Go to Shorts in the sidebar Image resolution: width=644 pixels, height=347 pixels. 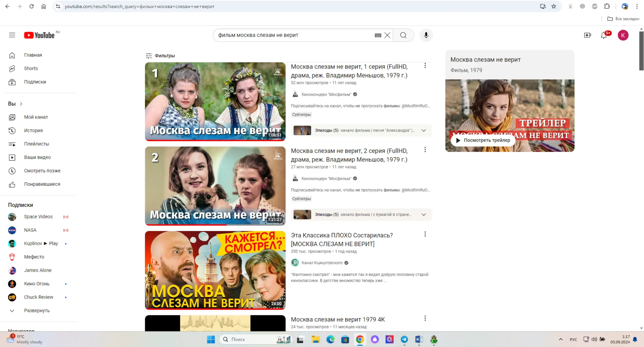(31, 68)
